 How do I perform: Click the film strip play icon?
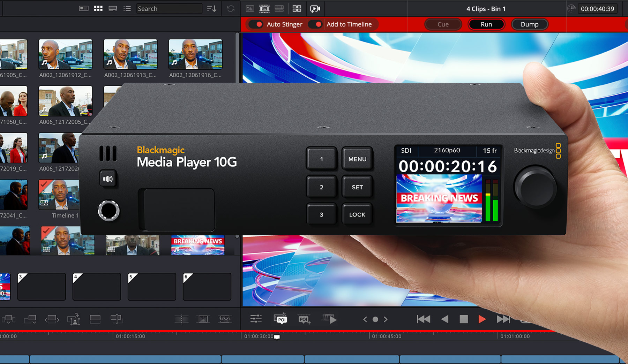click(x=329, y=319)
